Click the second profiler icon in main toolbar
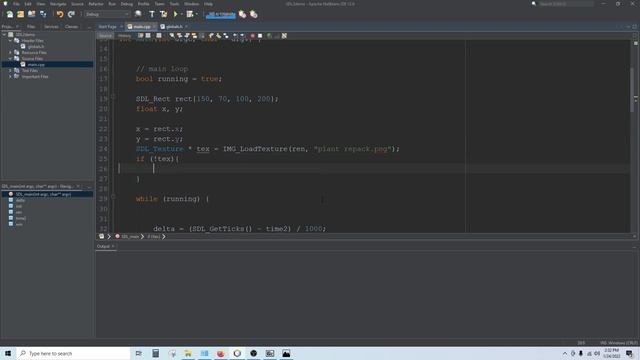The height and width of the screenshot is (360, 640). point(254,14)
